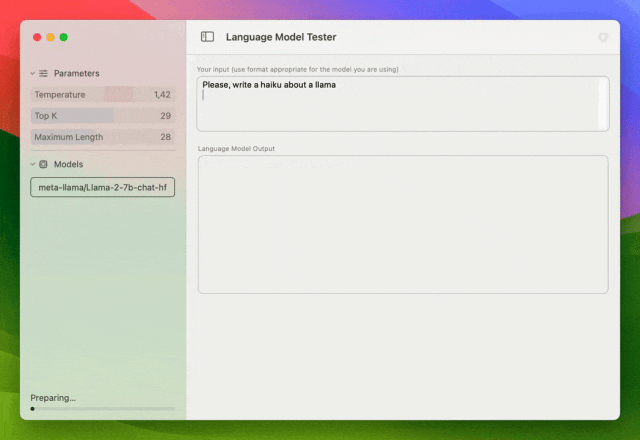The height and width of the screenshot is (440, 640).
Task: Click the Top K value 29
Action: tap(165, 116)
